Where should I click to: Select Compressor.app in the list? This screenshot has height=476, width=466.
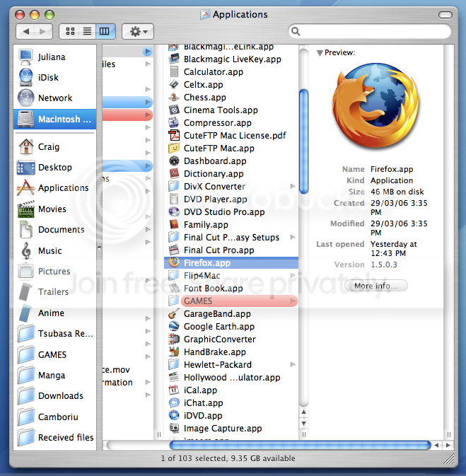[231, 123]
